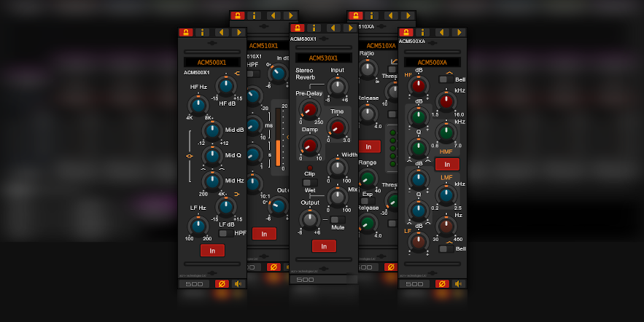This screenshot has width=644, height=322.
Task: Toggle the HPF switch on the ACM500X1 EQ
Action: pos(225,233)
